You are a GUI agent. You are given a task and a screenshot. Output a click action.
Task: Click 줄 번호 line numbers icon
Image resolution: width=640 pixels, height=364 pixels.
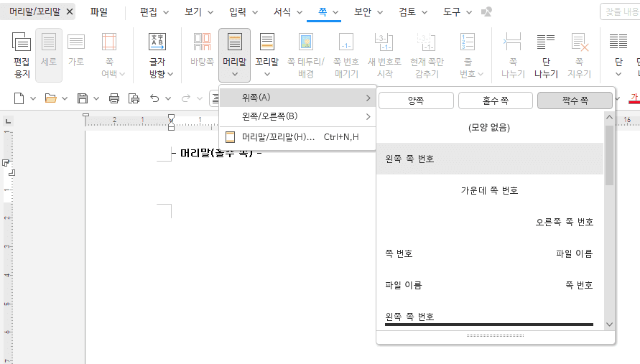click(468, 42)
